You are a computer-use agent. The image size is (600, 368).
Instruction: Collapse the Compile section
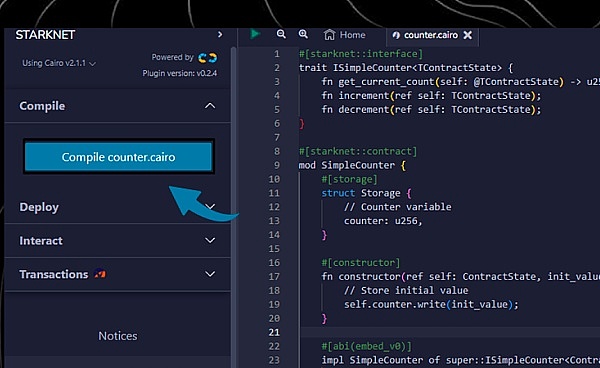[210, 106]
